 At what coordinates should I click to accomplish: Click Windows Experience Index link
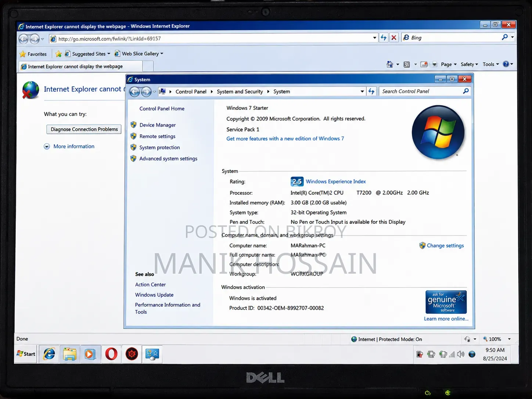click(x=336, y=181)
